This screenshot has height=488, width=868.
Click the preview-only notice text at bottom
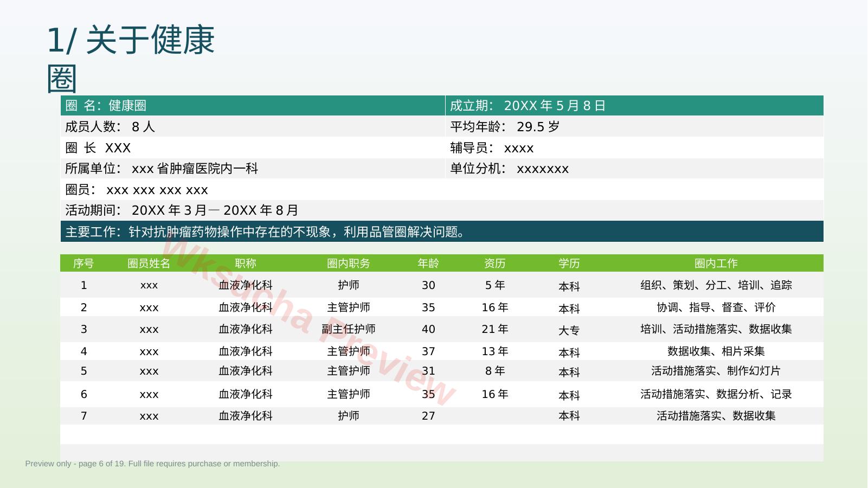coord(152,464)
